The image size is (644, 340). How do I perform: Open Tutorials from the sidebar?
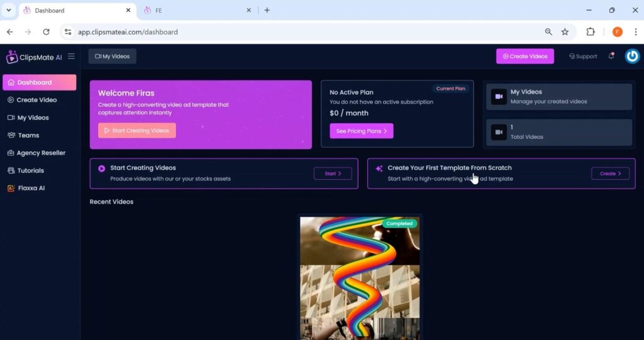pyautogui.click(x=30, y=170)
